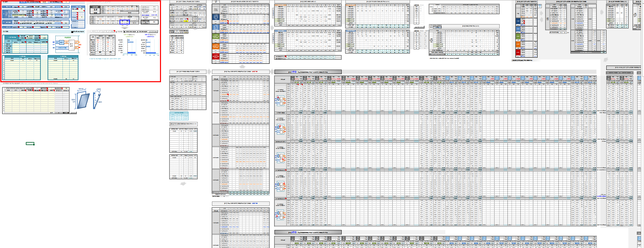Click the orange color block in the monthly table
This screenshot has height=248, width=644.
[215, 46]
